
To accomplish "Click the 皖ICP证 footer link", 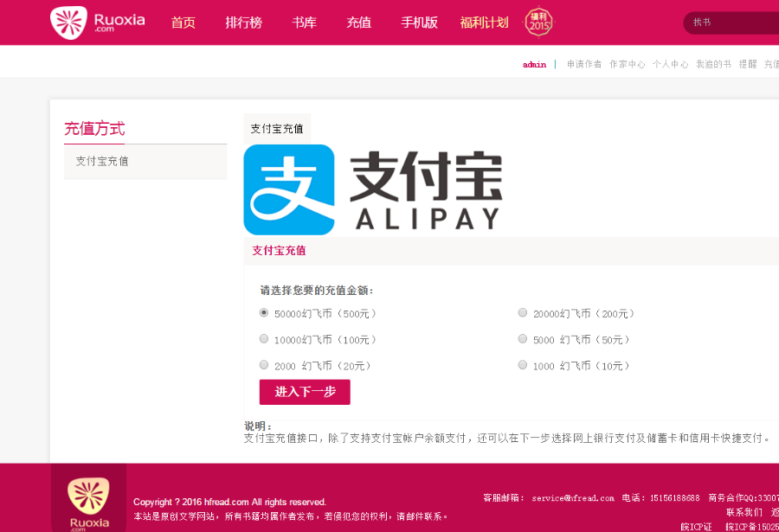I will pyautogui.click(x=696, y=527).
